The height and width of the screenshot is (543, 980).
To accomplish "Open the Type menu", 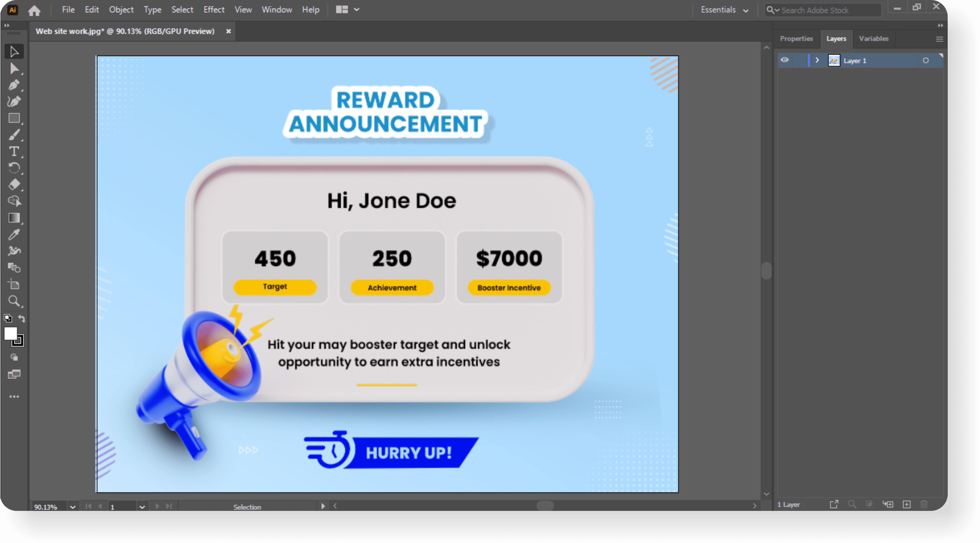I will click(x=153, y=9).
